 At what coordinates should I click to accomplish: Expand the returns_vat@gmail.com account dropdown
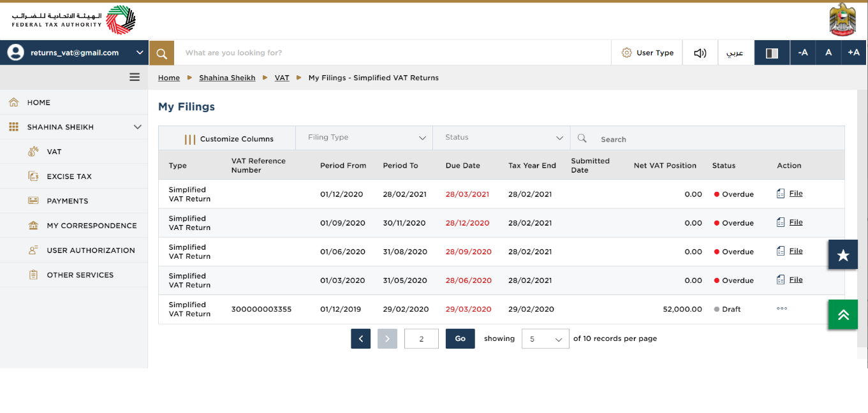pos(140,53)
